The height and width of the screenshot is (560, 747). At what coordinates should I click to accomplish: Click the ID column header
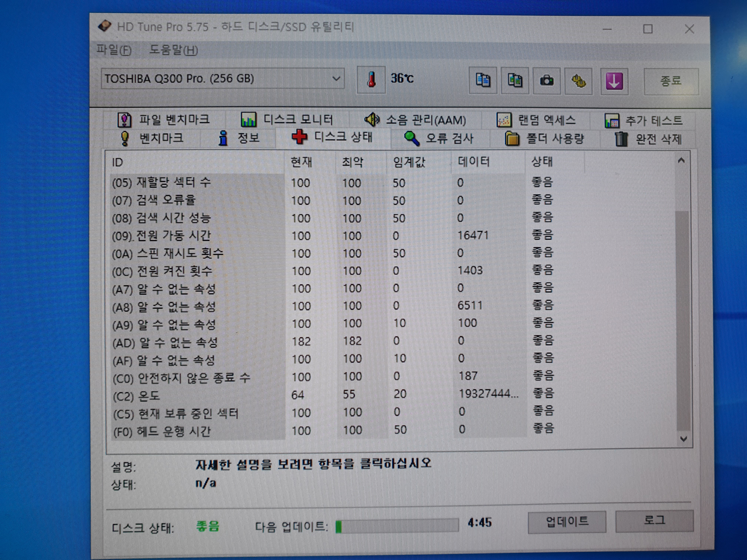(x=198, y=162)
